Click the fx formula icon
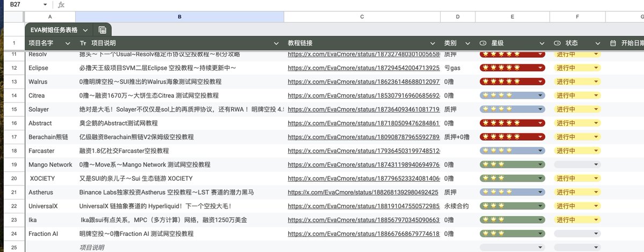This screenshot has height=252, width=644. point(61,4)
